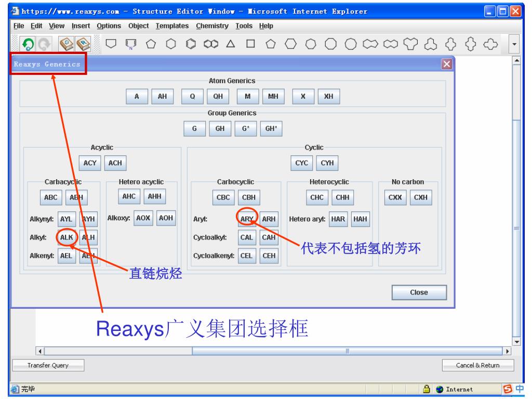Select the ring template with N atom

click(130, 44)
